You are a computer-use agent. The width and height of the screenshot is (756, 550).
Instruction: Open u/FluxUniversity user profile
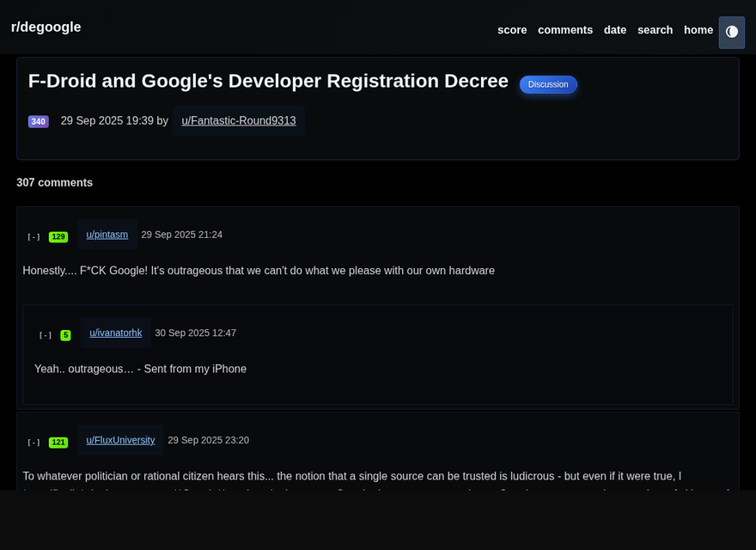click(120, 440)
